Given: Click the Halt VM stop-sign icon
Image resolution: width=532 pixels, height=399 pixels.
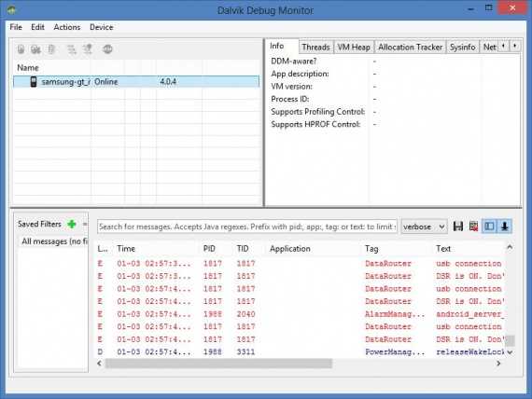Looking at the screenshot, I should point(107,49).
